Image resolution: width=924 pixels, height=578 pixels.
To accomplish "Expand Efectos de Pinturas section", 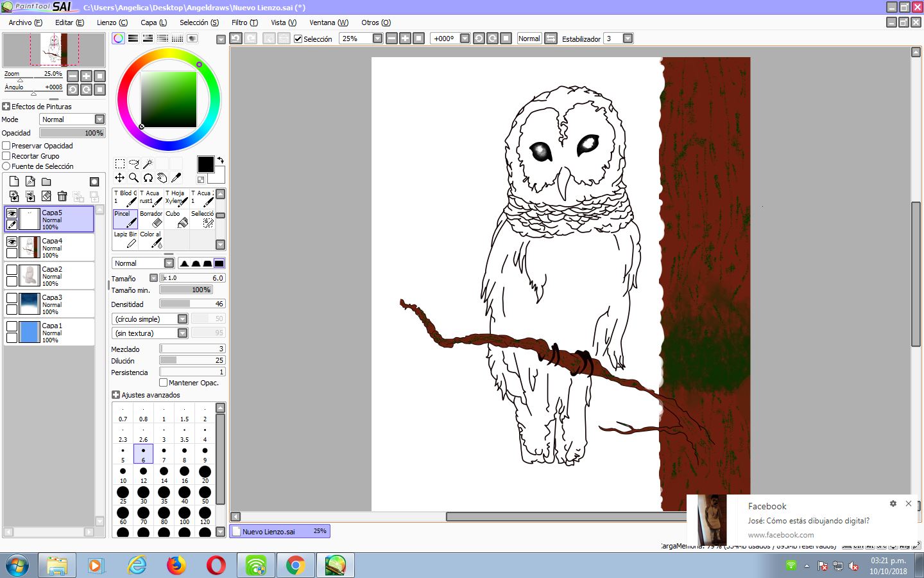I will coord(6,107).
